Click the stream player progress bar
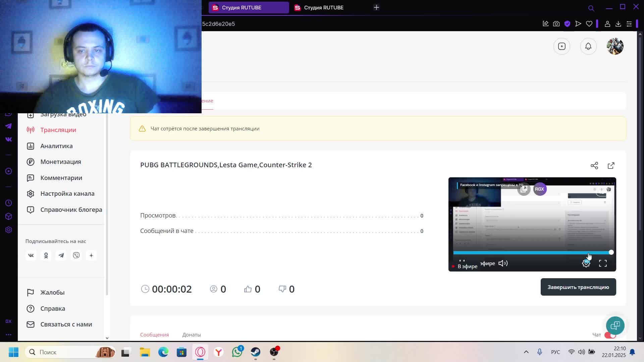Screen dimensions: 644x362 click(x=532, y=252)
